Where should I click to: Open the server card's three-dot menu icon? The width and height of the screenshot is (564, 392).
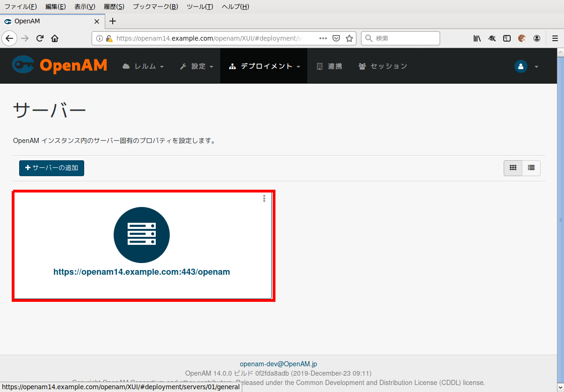[x=264, y=199]
